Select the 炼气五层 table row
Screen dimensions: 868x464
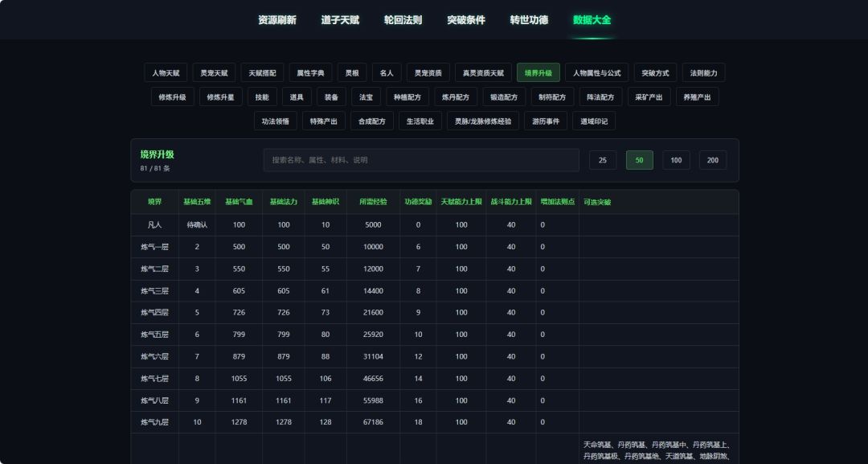coord(435,335)
